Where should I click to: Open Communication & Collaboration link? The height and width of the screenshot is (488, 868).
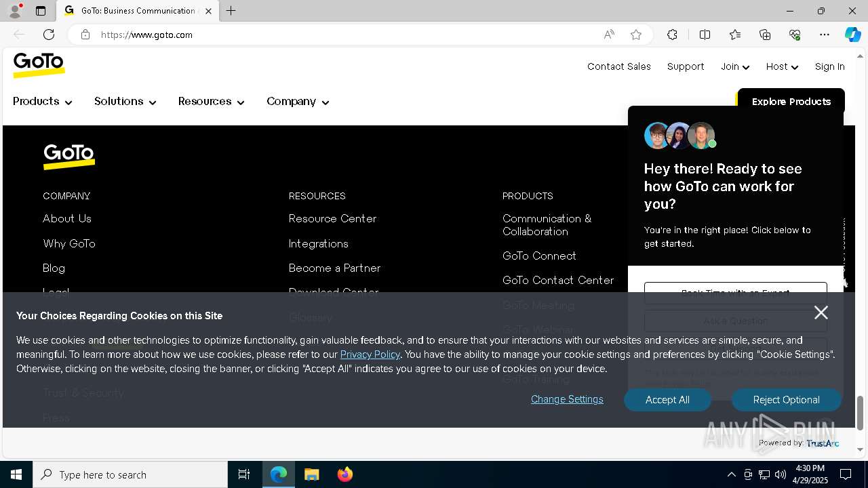(547, 225)
